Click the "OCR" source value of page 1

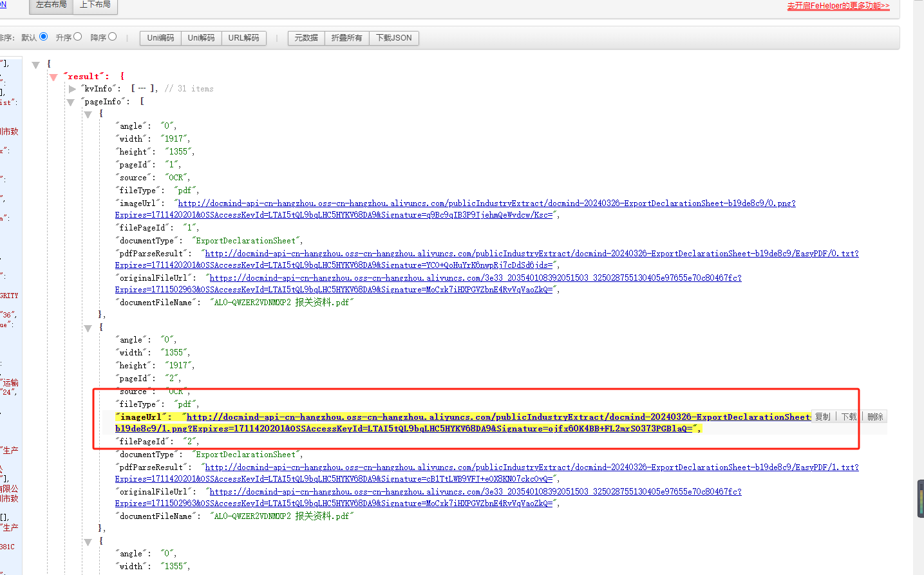coord(176,178)
